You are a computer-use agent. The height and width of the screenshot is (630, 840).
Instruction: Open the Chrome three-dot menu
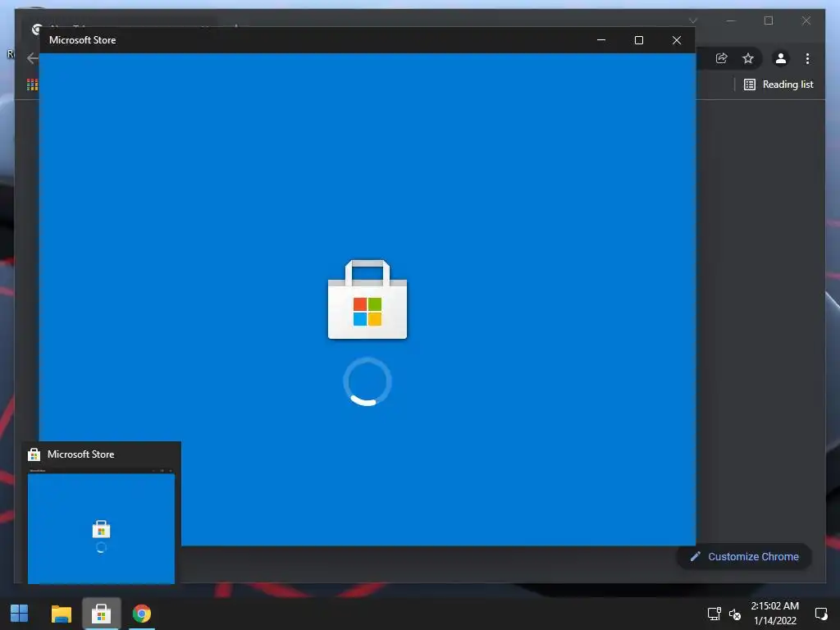[x=807, y=58]
